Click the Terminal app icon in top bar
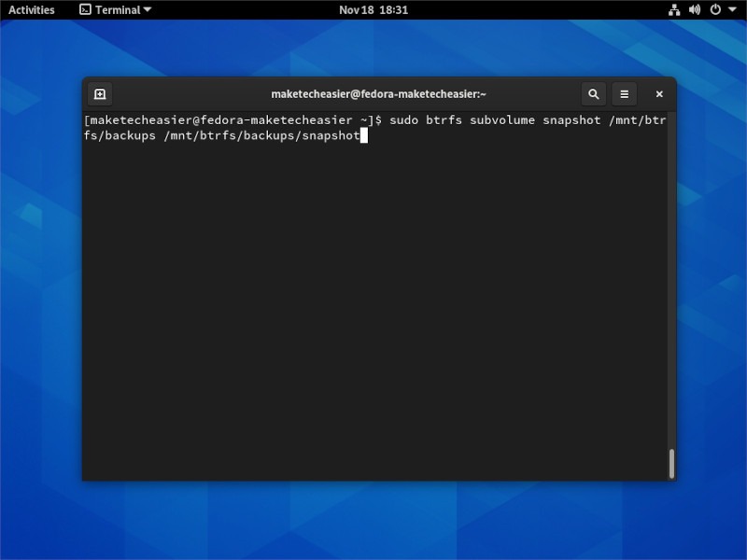Image resolution: width=747 pixels, height=560 pixels. (87, 10)
